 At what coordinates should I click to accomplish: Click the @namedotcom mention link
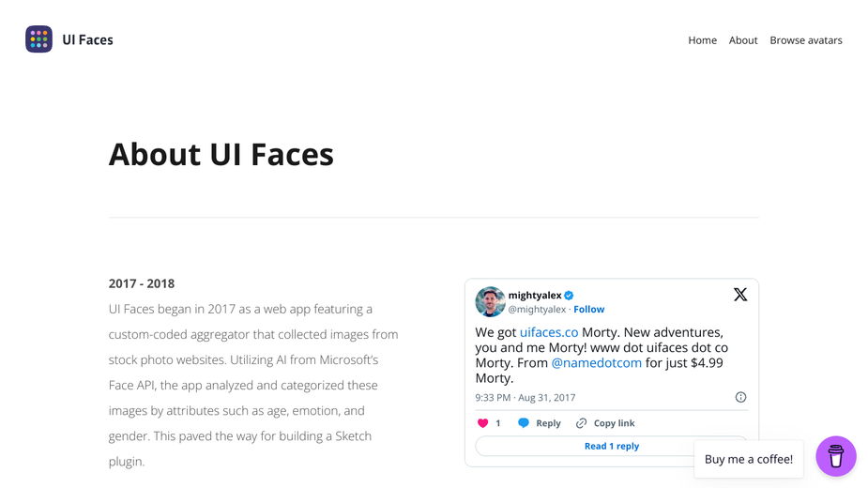tap(596, 363)
